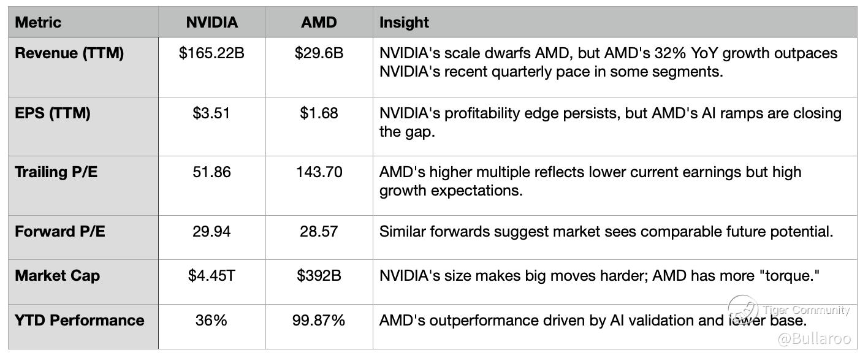Click the insight about similar forward P/Es

pos(606,232)
